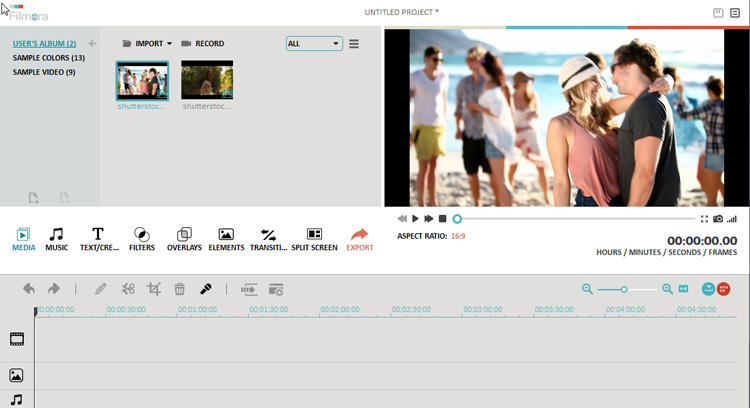Save the project using the title bar icon
Image resolution: width=750 pixels, height=408 pixels.
coord(718,13)
